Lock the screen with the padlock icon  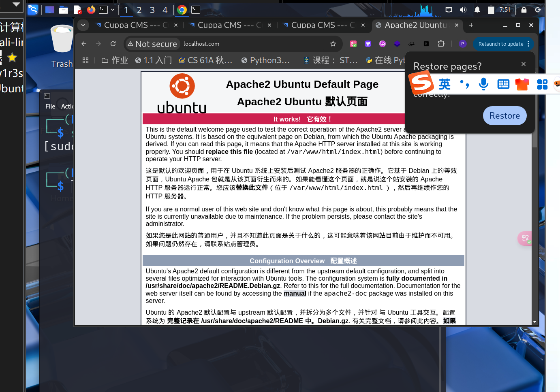(524, 10)
